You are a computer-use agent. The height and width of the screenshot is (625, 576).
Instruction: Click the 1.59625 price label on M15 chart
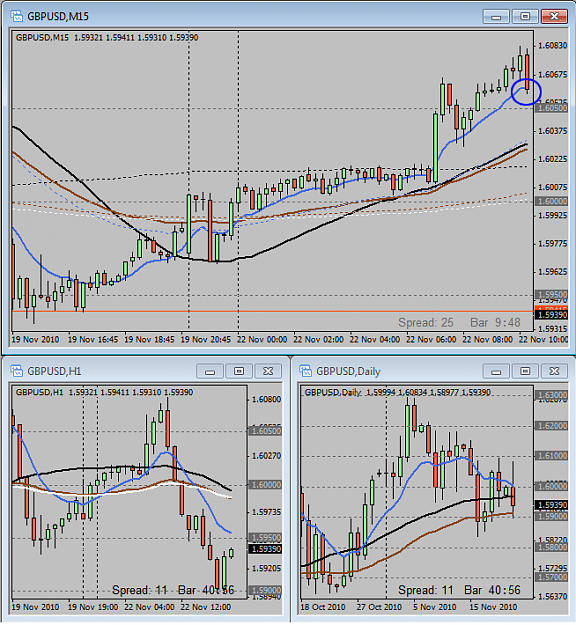click(552, 272)
